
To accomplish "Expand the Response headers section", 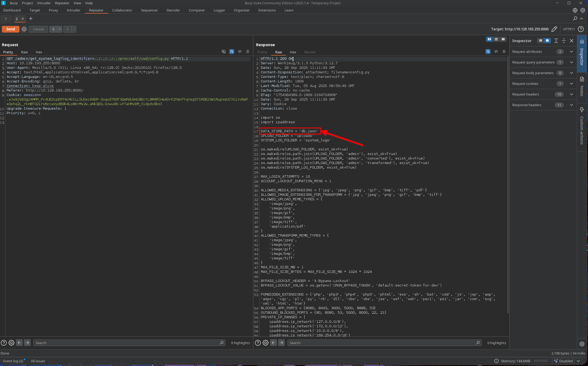I will pos(571,105).
